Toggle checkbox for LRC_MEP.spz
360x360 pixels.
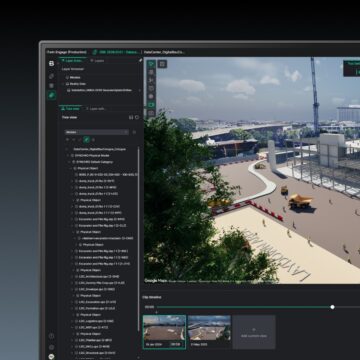tap(76, 327)
